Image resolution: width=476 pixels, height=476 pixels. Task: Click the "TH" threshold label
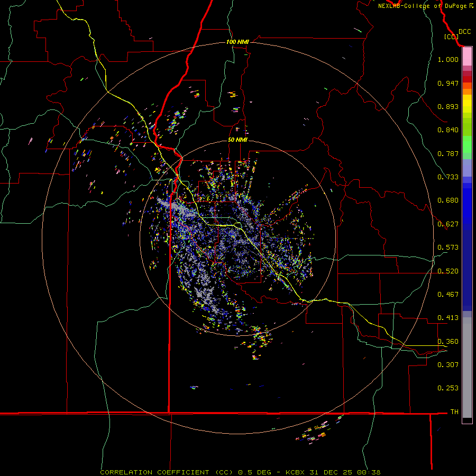click(454, 412)
